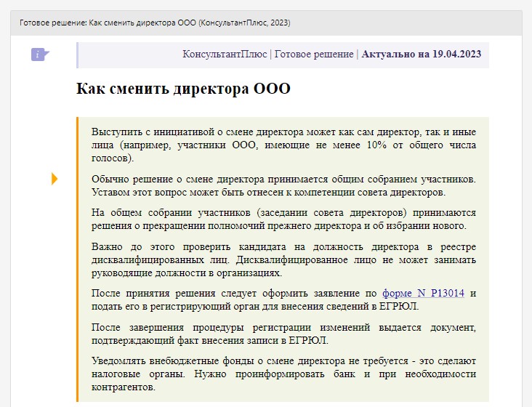532x407 pixels.
Task: Click the 'Как сменить директора ООО' heading
Action: tap(183, 89)
